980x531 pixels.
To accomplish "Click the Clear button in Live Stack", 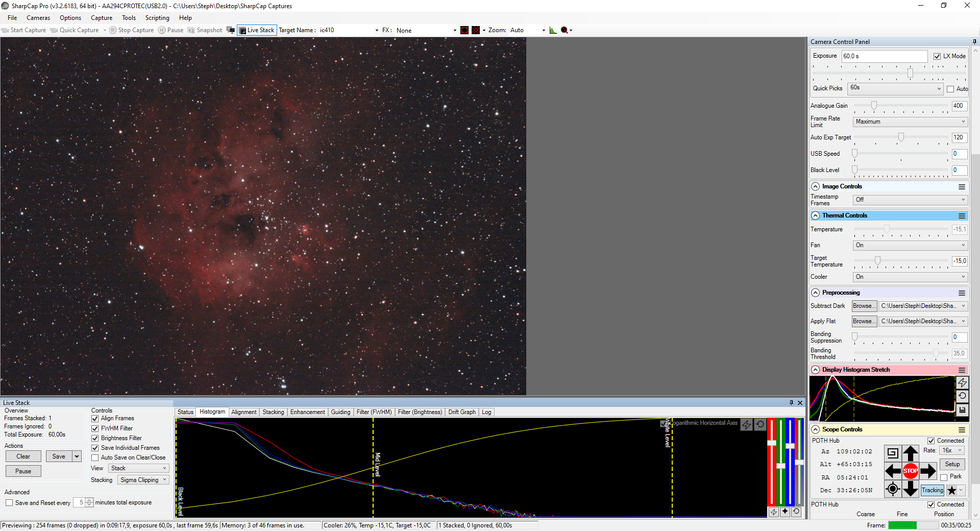I will [x=23, y=456].
